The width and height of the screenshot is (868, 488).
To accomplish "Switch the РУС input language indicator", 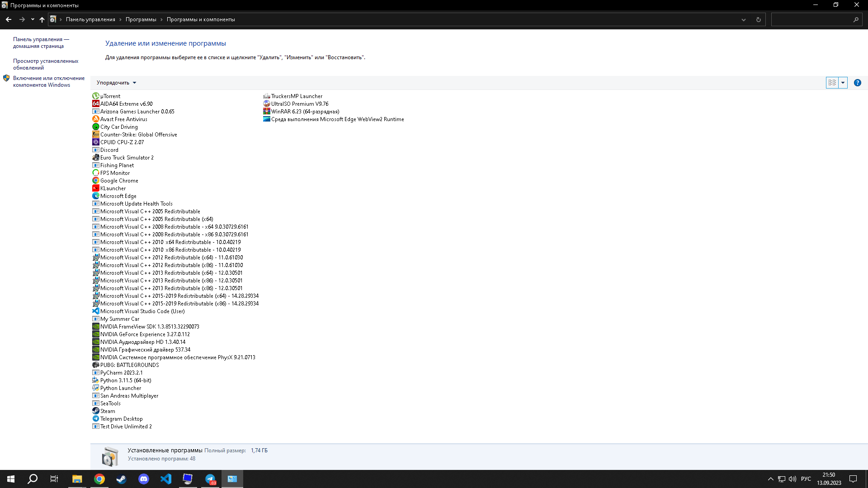I will 806,479.
